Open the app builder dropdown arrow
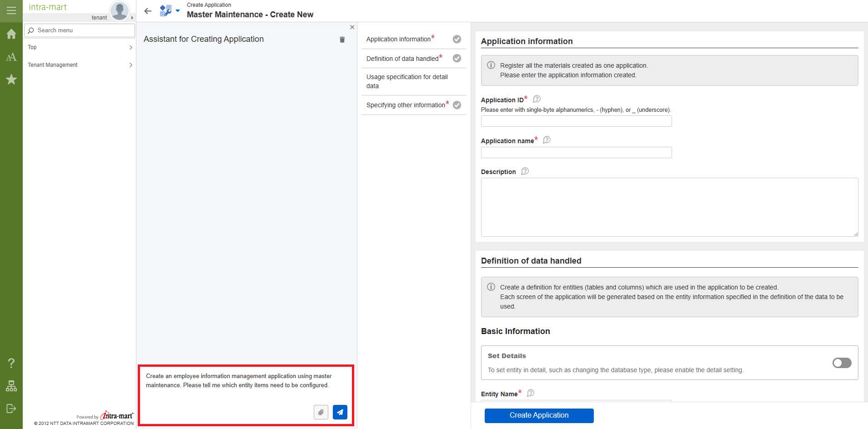The width and height of the screenshot is (868, 429). click(178, 10)
